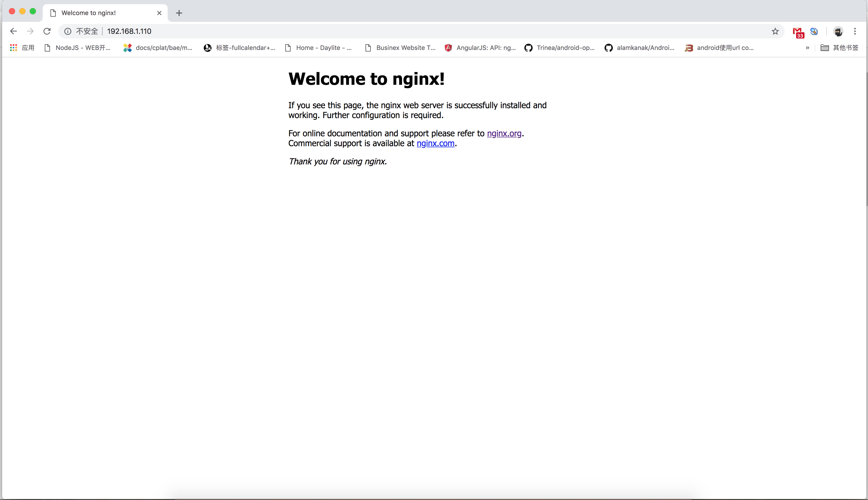
Task: Follow the nginx.org link
Action: pyautogui.click(x=504, y=133)
